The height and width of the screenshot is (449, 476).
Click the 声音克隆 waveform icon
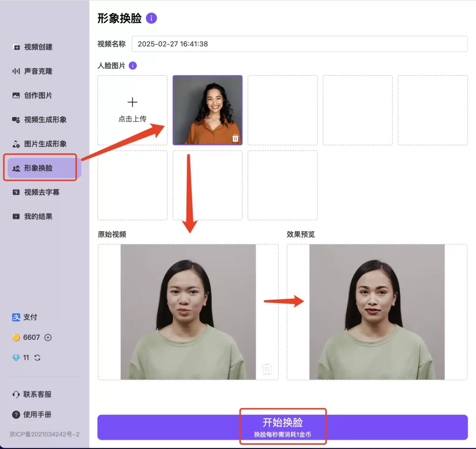(16, 71)
